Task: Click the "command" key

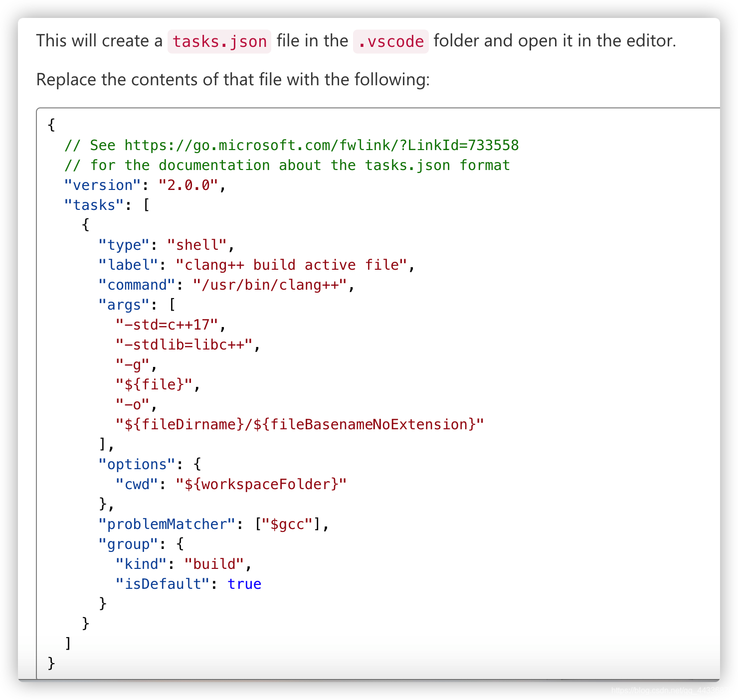Action: point(137,285)
